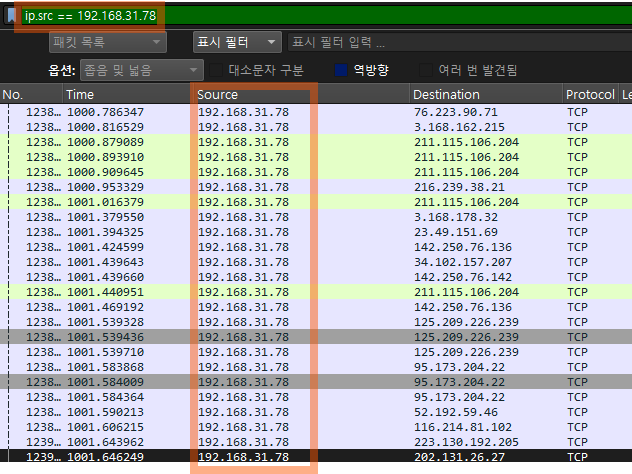Open the 좁음 및 넓음 options dropdown

pyautogui.click(x=142, y=71)
